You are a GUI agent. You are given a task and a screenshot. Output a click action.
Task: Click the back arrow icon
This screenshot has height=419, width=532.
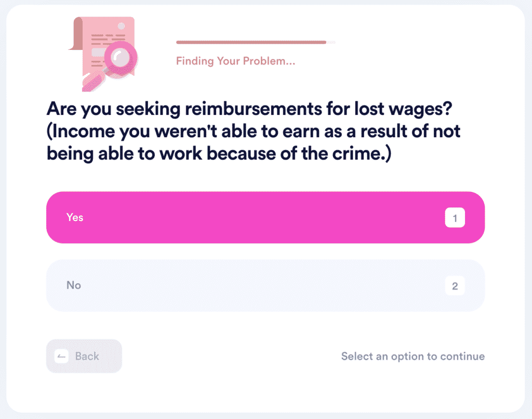(61, 356)
